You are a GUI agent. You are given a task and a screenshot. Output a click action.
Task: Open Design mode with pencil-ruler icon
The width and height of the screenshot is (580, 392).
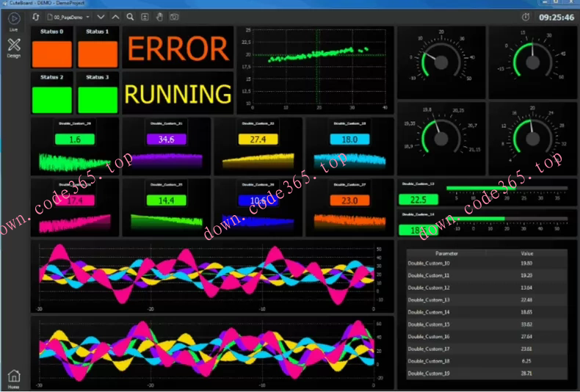[14, 46]
